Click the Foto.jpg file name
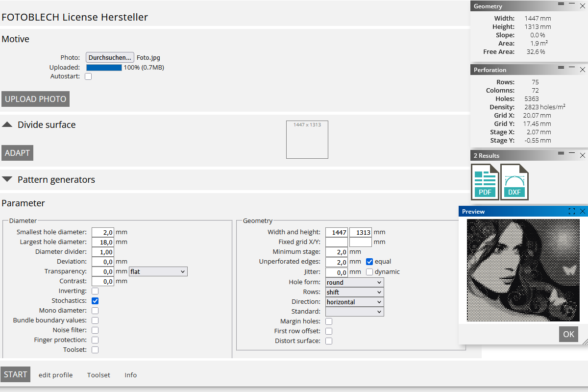This screenshot has height=392, width=588. click(148, 57)
